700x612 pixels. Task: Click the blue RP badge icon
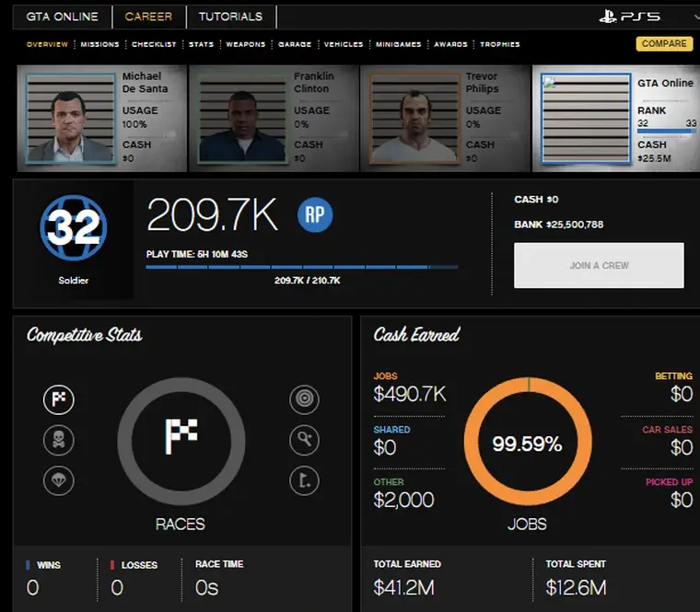315,214
